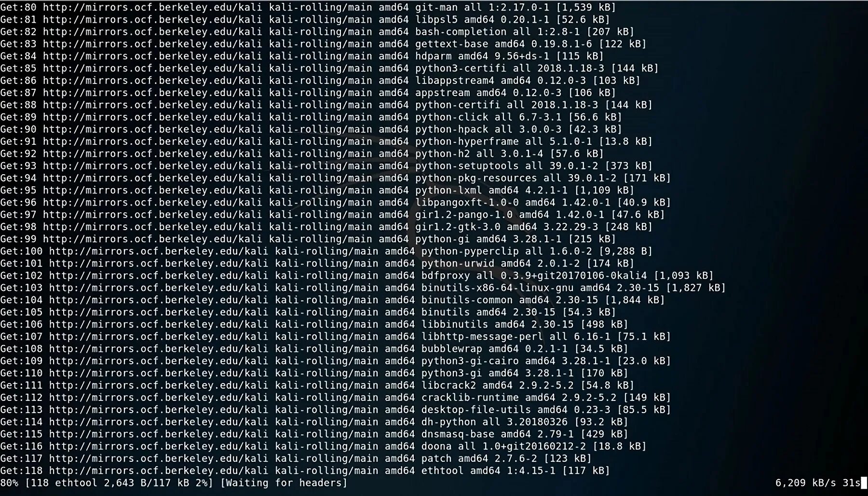Click the python-setuptools package entry
Viewport: 868px width, 496px height.
467,165
